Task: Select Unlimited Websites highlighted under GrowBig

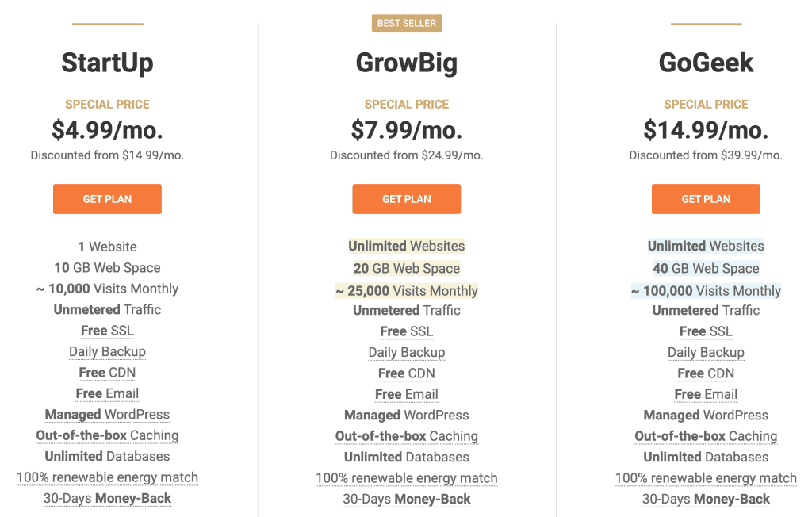Action: [x=406, y=246]
